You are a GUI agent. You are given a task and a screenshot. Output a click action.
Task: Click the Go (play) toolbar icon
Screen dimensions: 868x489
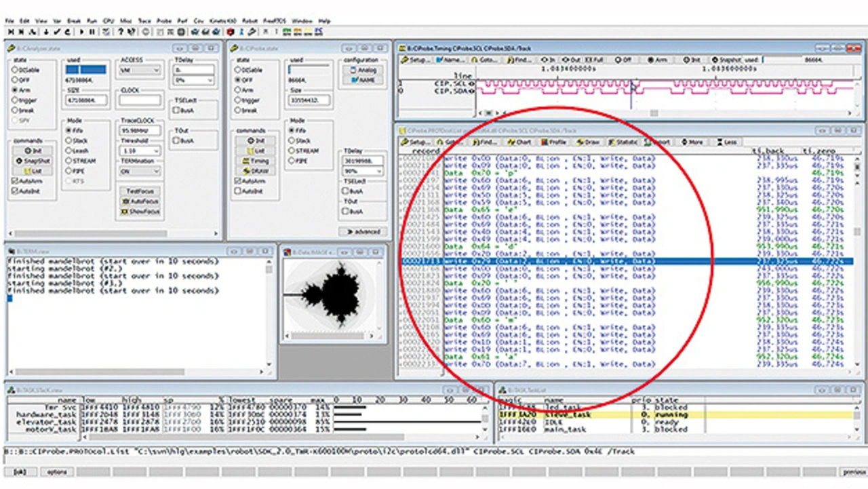[x=82, y=31]
